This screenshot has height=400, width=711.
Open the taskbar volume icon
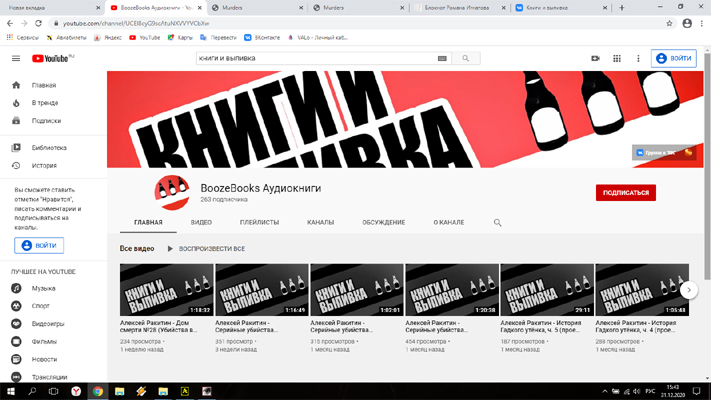click(x=637, y=391)
